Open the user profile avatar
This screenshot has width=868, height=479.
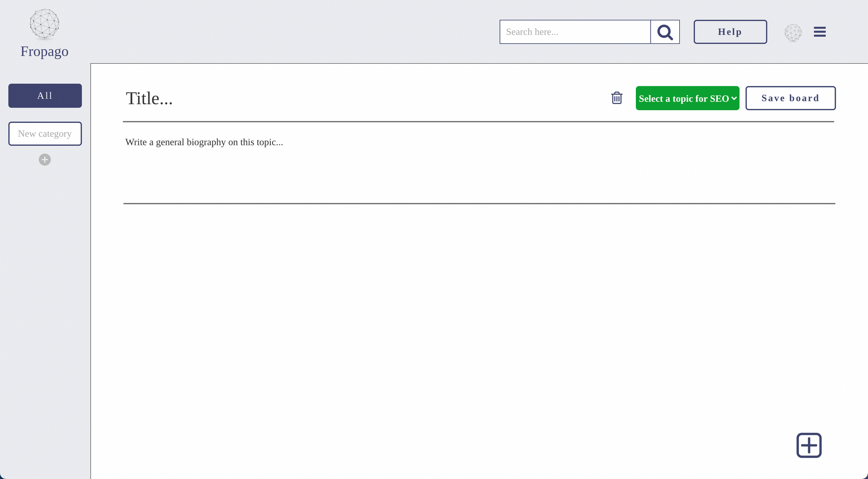pyautogui.click(x=793, y=33)
